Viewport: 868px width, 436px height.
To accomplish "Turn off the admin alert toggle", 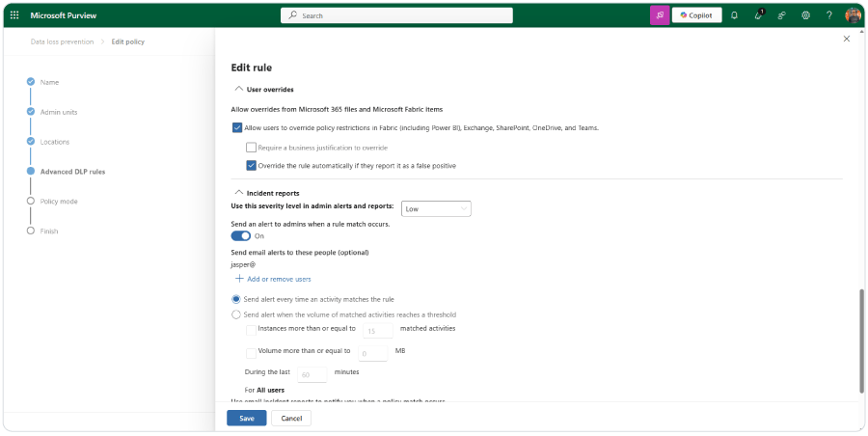I will click(x=240, y=235).
